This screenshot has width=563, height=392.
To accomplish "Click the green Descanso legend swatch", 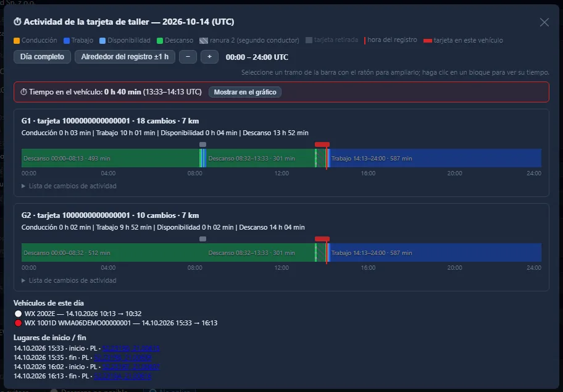I will click(x=160, y=41).
